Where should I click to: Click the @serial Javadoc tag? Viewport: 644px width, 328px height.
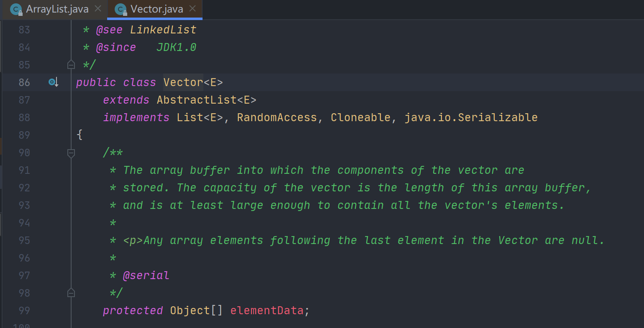click(x=146, y=275)
